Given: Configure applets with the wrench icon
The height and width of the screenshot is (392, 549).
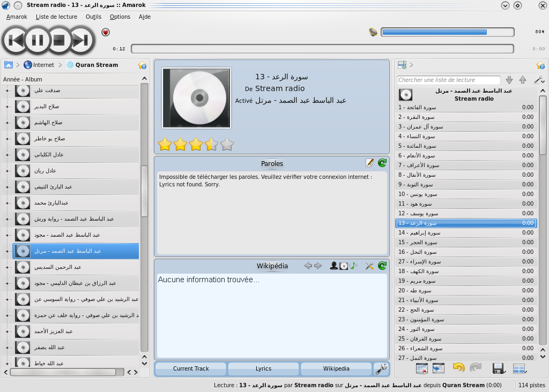Looking at the screenshot, I should click(x=381, y=368).
